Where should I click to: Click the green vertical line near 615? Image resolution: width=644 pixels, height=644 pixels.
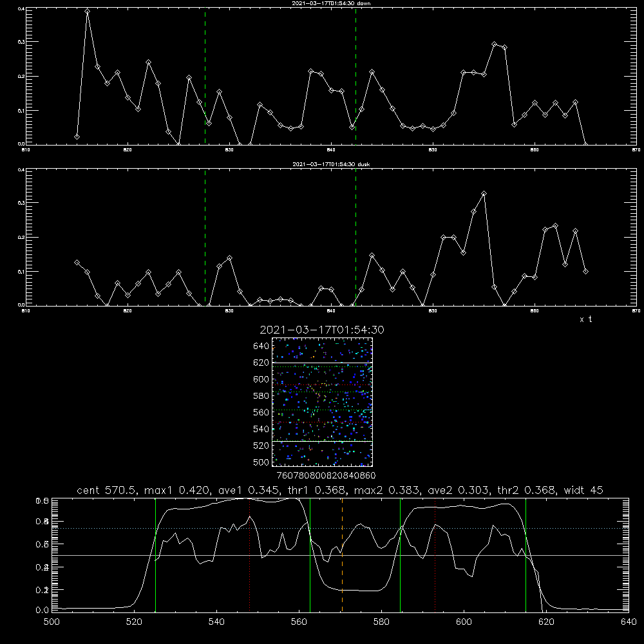coord(526,554)
